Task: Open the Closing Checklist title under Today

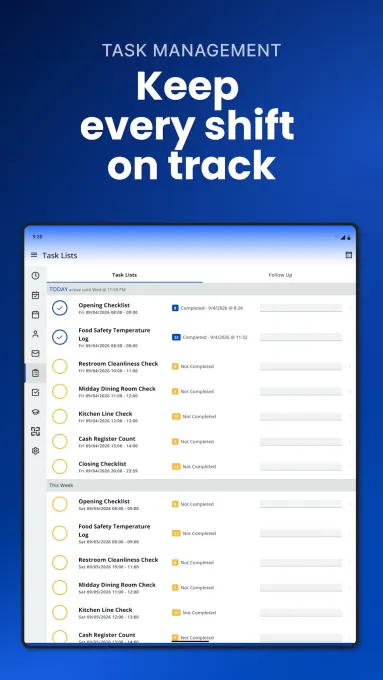Action: click(x=102, y=464)
